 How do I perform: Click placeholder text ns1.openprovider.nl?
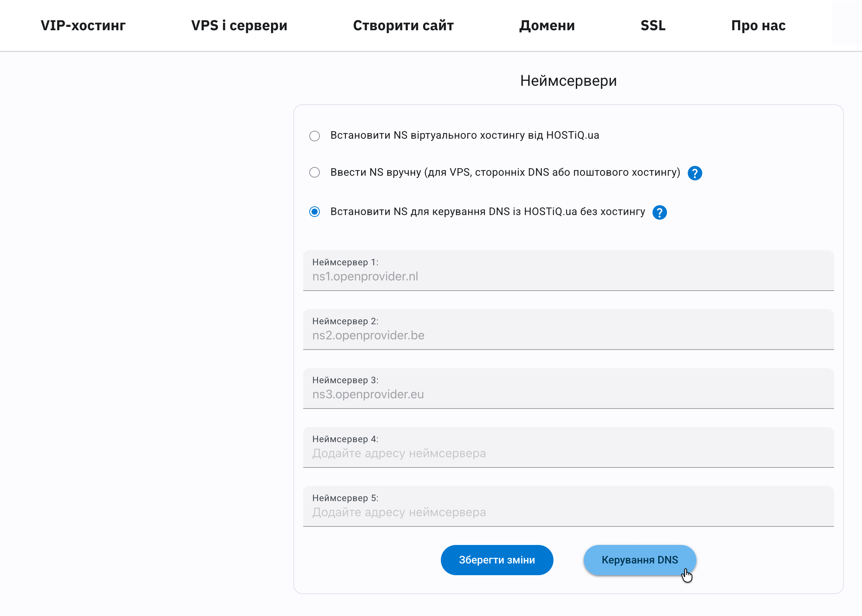pos(365,276)
